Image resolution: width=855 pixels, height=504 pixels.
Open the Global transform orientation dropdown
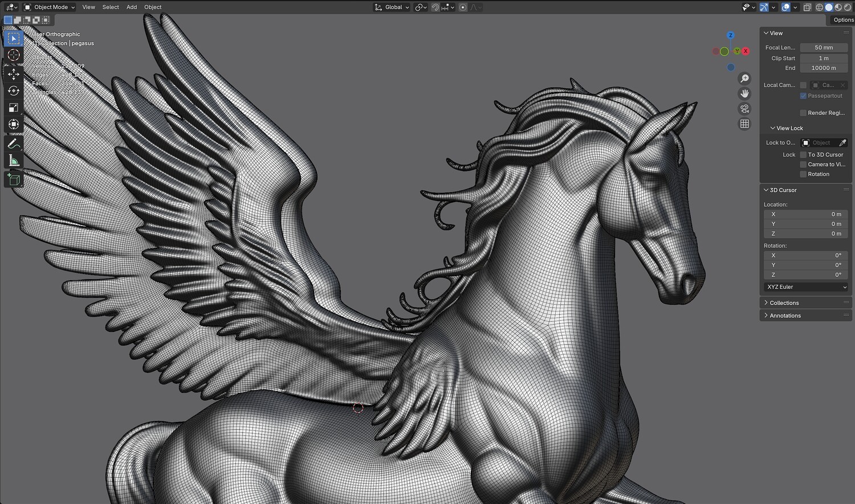(x=392, y=7)
